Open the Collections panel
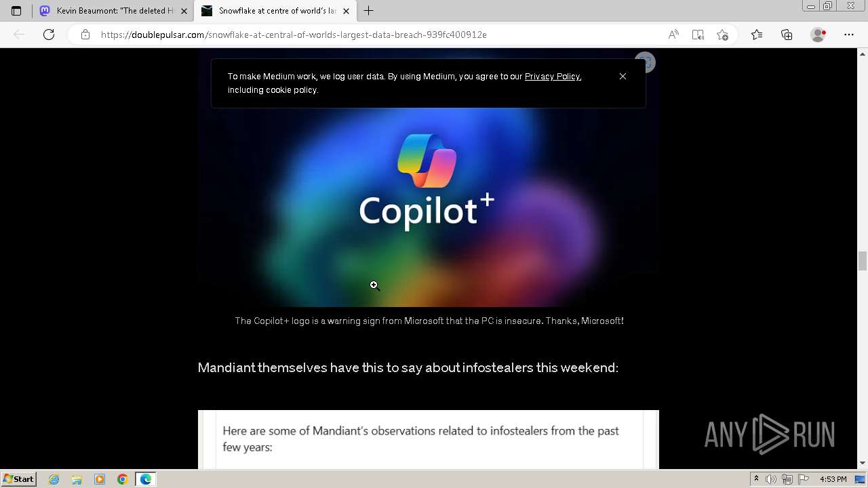Viewport: 868px width, 488px height. click(787, 35)
